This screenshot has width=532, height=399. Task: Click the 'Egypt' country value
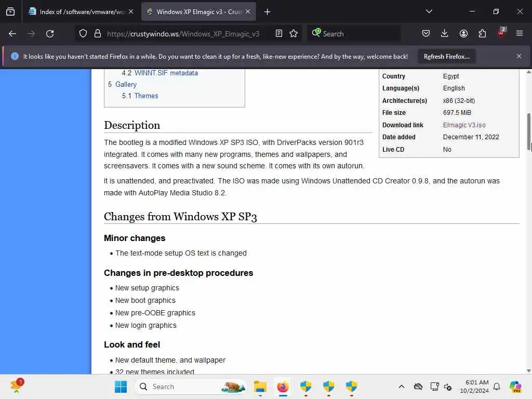[x=450, y=76]
